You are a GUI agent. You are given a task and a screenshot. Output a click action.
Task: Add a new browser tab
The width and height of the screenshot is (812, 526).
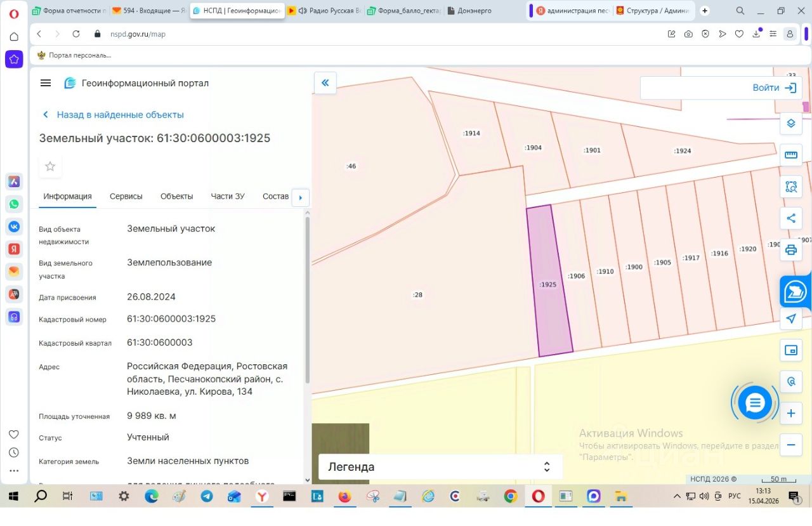coord(704,11)
